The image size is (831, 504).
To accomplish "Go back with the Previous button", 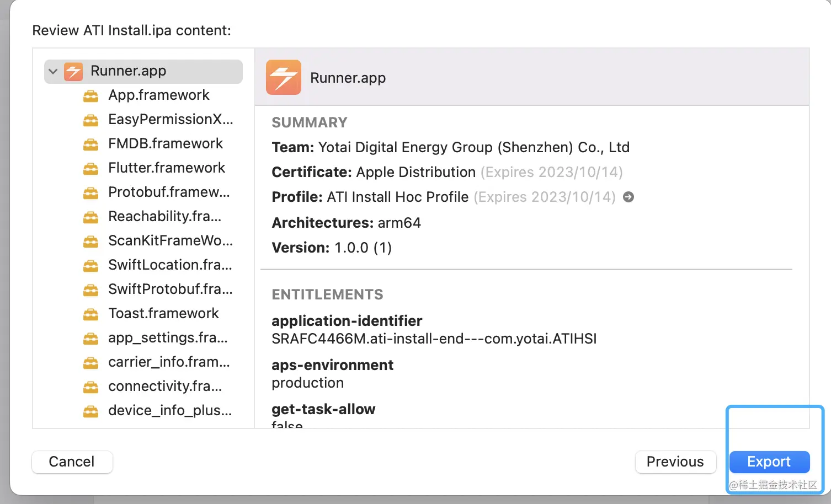I will 675,462.
